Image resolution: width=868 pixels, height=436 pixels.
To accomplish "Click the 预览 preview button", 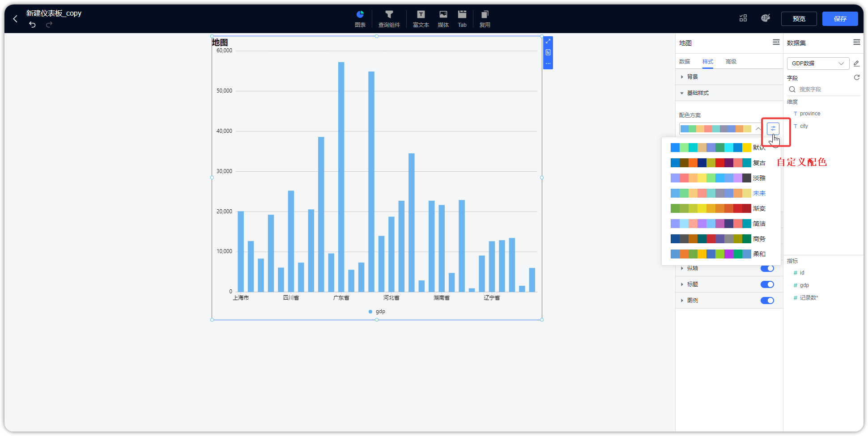I will pos(799,19).
